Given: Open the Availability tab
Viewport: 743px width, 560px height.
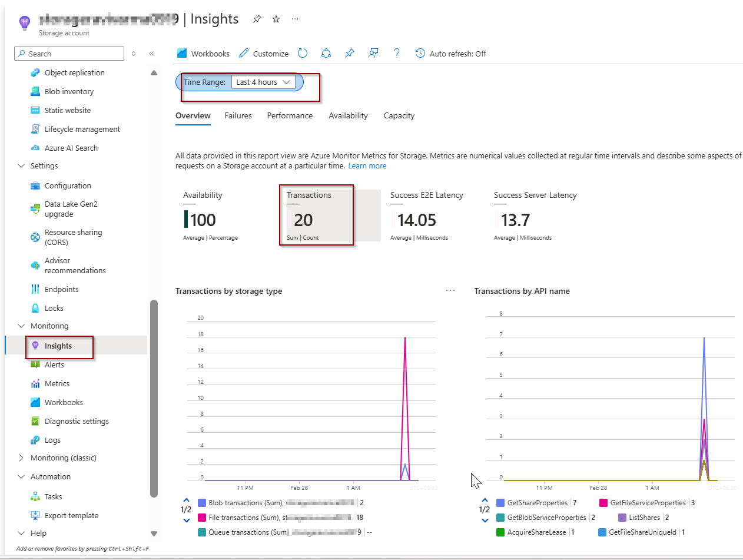Looking at the screenshot, I should tap(348, 116).
